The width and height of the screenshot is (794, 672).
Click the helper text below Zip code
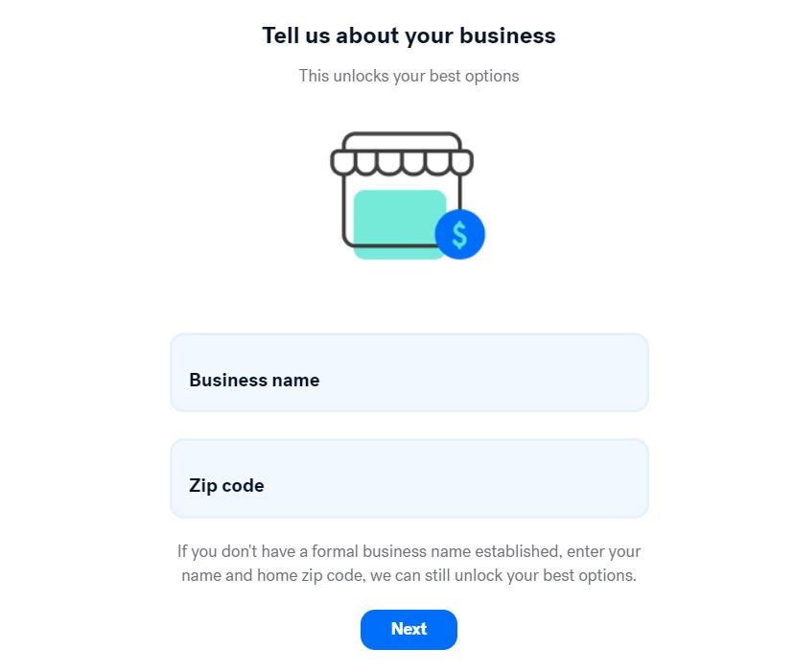point(409,564)
